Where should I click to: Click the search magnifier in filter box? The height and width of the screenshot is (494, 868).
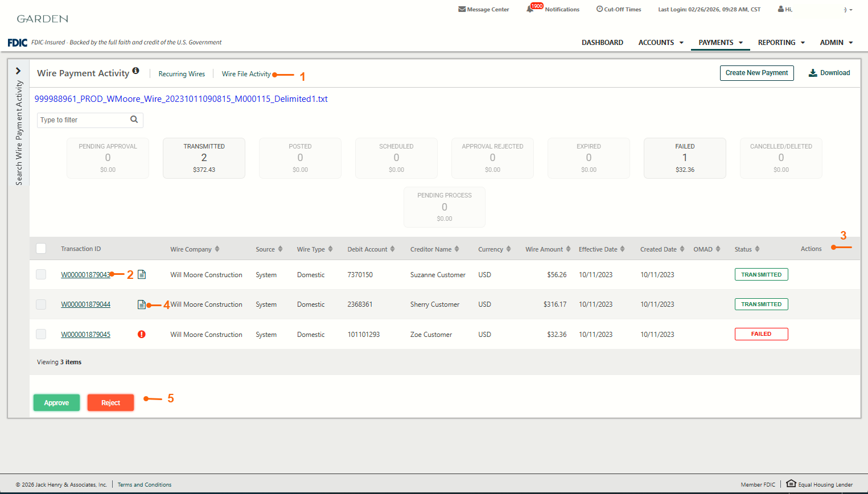point(134,120)
